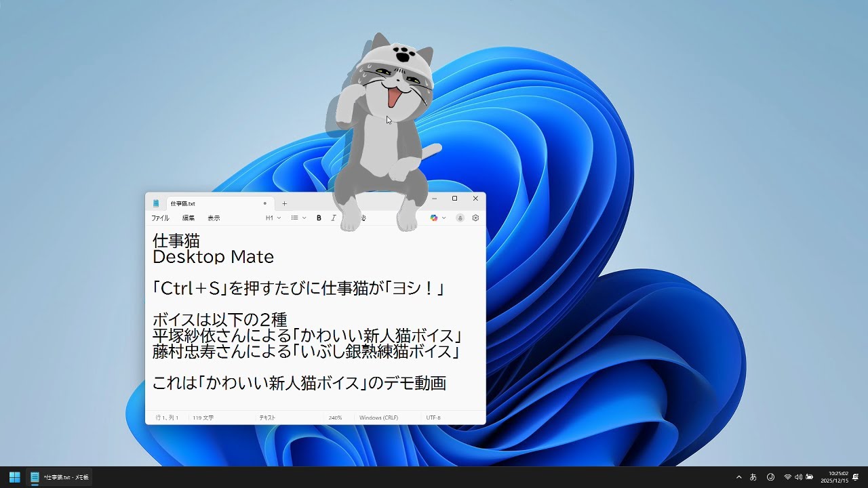Expand the Copilot dropdown arrow
Screen dimensions: 868x488
tap(444, 218)
